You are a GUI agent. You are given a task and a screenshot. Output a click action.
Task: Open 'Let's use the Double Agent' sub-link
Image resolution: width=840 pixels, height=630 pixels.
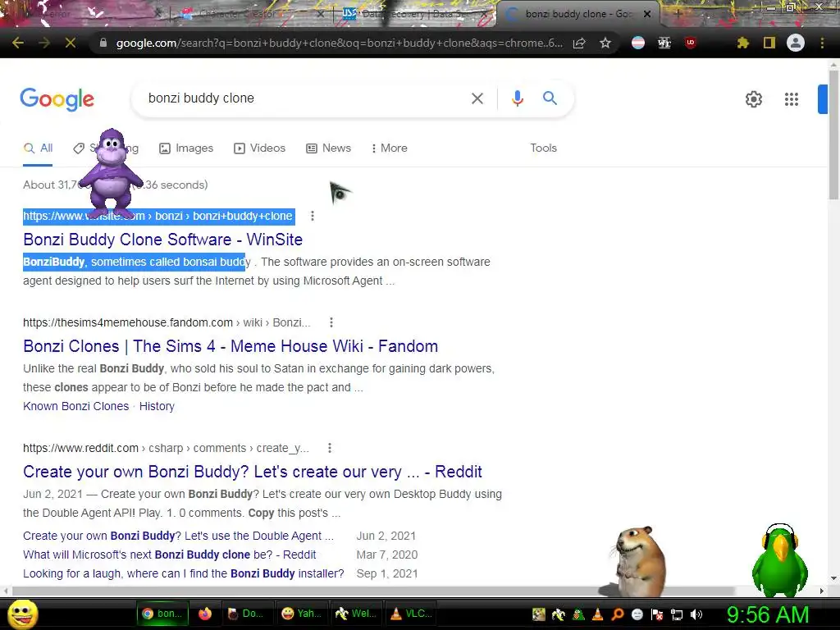[x=178, y=536]
